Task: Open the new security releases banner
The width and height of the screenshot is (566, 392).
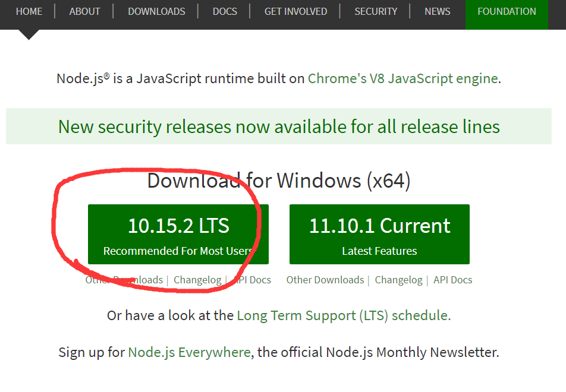Action: tap(279, 127)
